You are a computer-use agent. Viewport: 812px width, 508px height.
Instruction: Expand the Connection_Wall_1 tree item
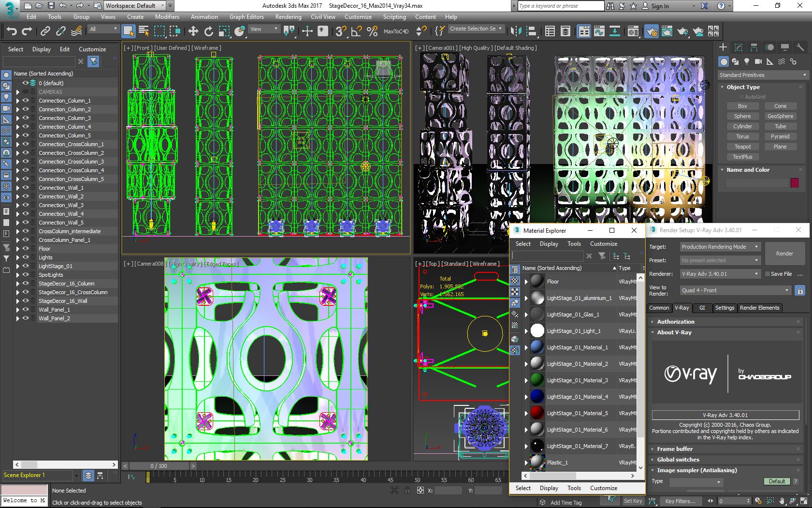18,188
